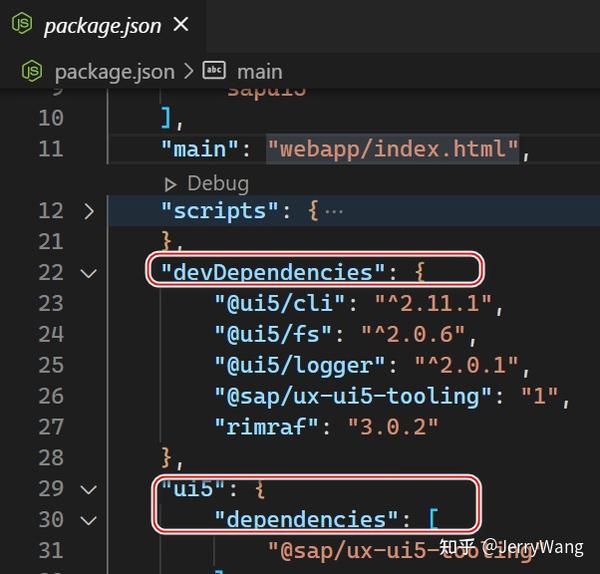Select the package.json tab

103,25
